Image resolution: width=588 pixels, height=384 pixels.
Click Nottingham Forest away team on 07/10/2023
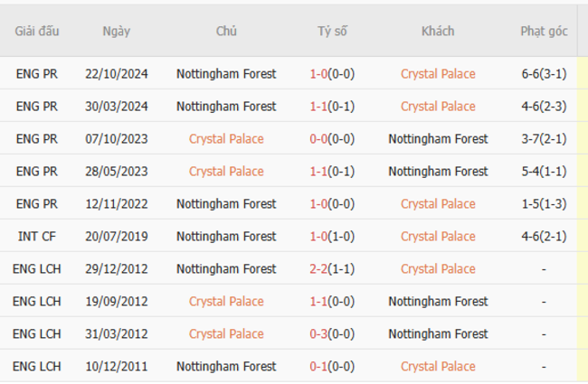click(438, 139)
